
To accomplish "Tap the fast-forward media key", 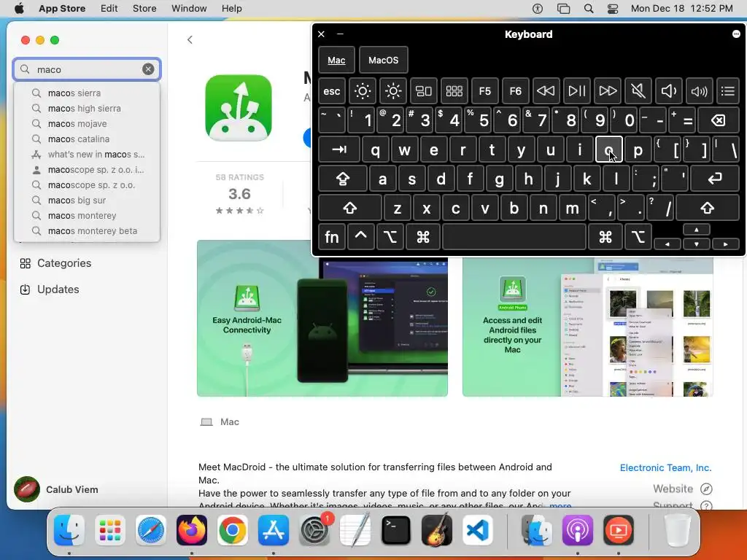I will pyautogui.click(x=608, y=91).
